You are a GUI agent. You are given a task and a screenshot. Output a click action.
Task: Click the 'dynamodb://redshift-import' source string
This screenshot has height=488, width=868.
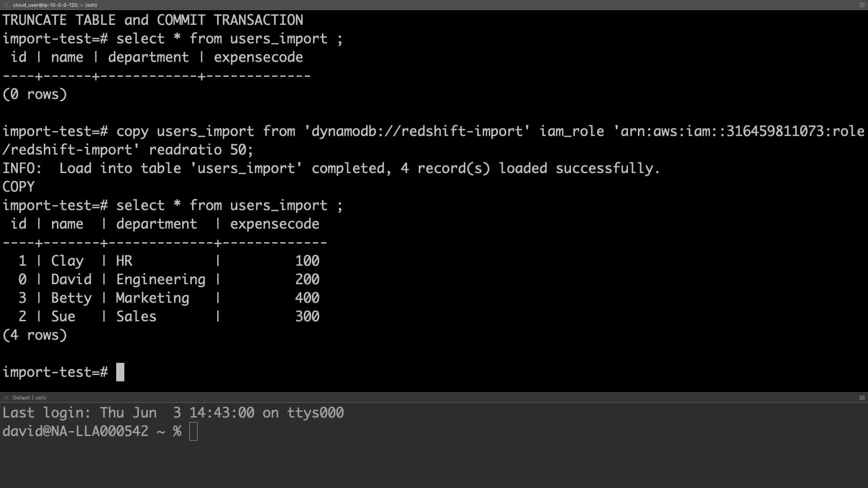417,131
